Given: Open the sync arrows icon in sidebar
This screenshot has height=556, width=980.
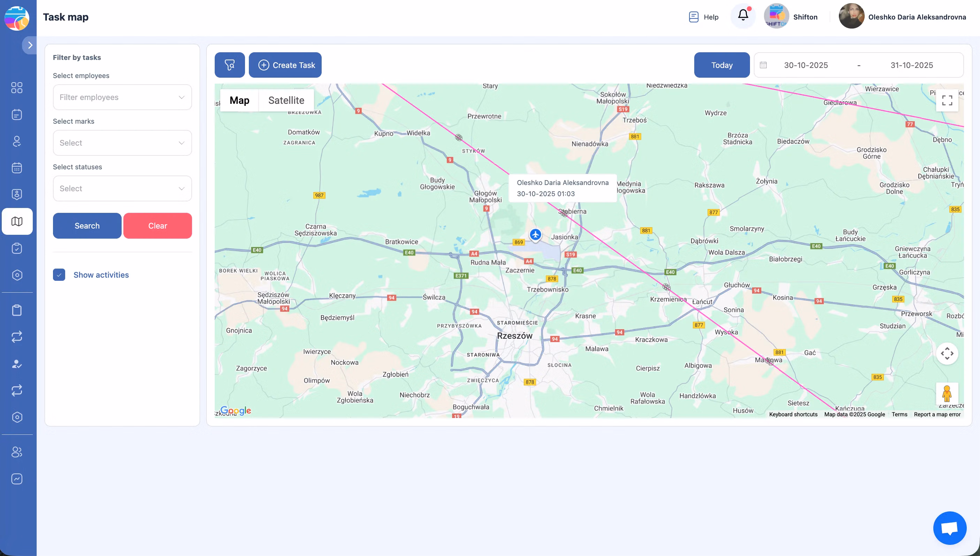Looking at the screenshot, I should pyautogui.click(x=17, y=337).
